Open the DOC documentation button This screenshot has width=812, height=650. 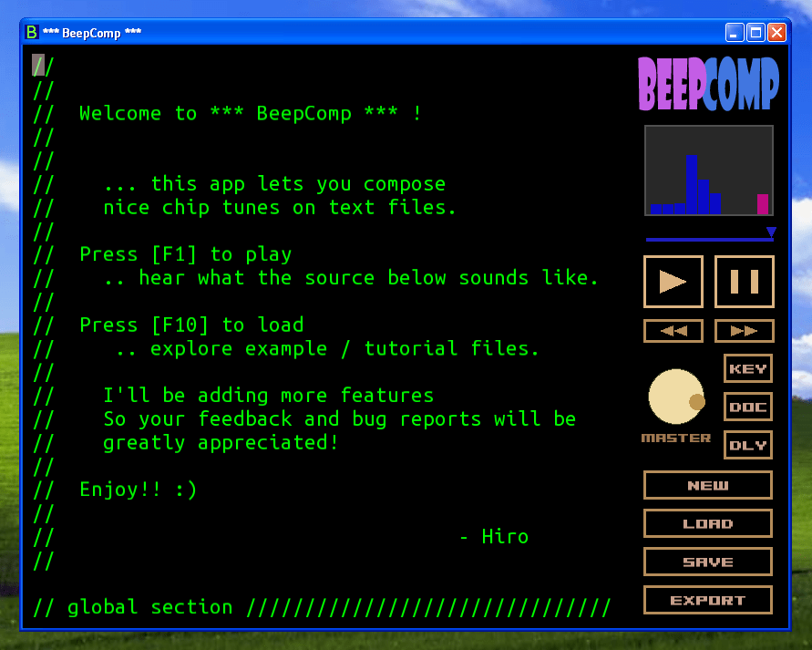pyautogui.click(x=747, y=408)
